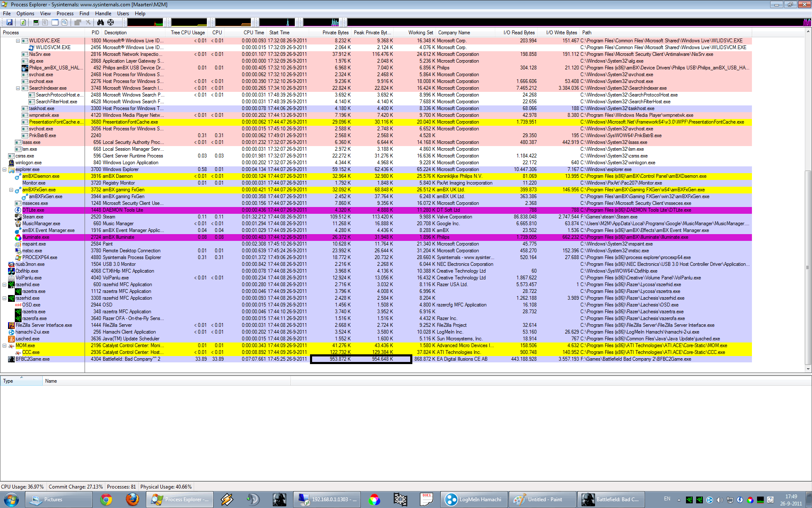Screen dimensions: 812x508
Task: Click the Find Window's Process crosshair icon
Action: click(111, 22)
